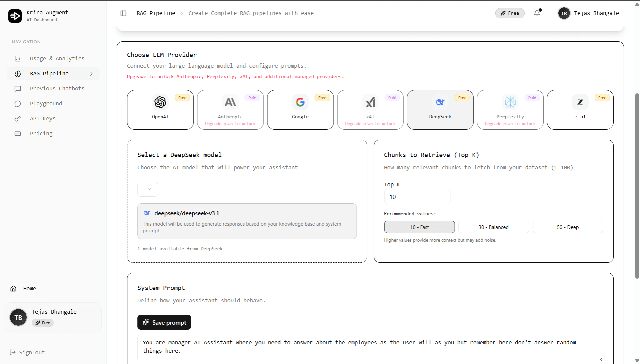Pick the DeepSeek whale icon
Screen dimensions: 640x364
pyautogui.click(x=440, y=102)
